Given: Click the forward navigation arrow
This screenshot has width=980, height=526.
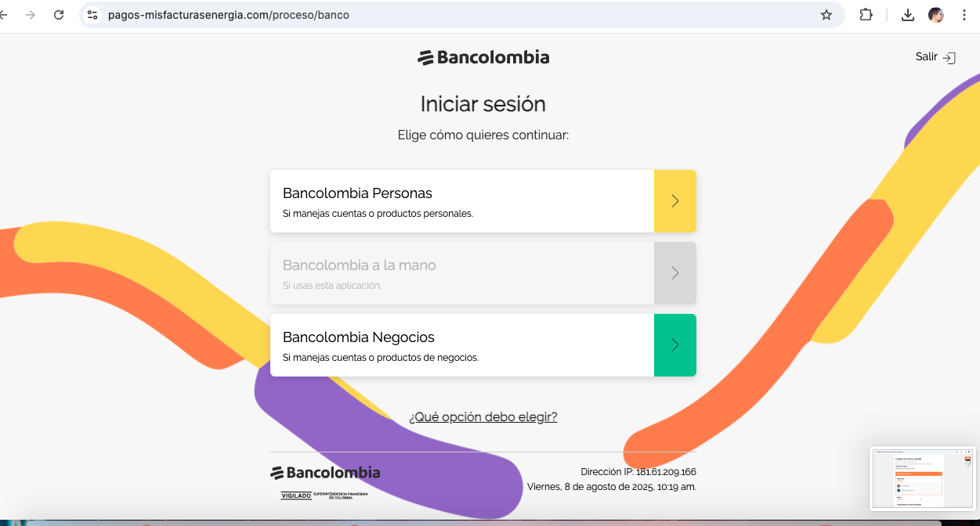Looking at the screenshot, I should (31, 15).
